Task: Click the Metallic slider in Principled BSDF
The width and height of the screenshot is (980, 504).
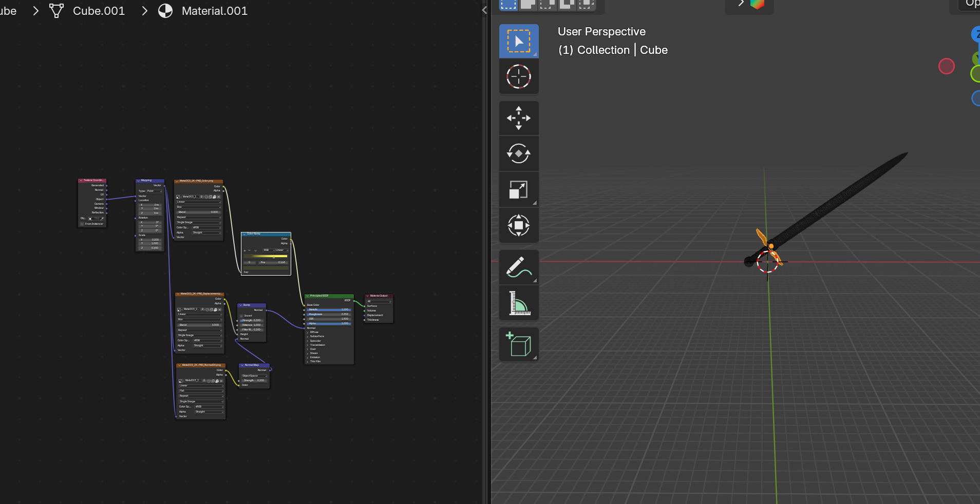Action: tap(329, 309)
